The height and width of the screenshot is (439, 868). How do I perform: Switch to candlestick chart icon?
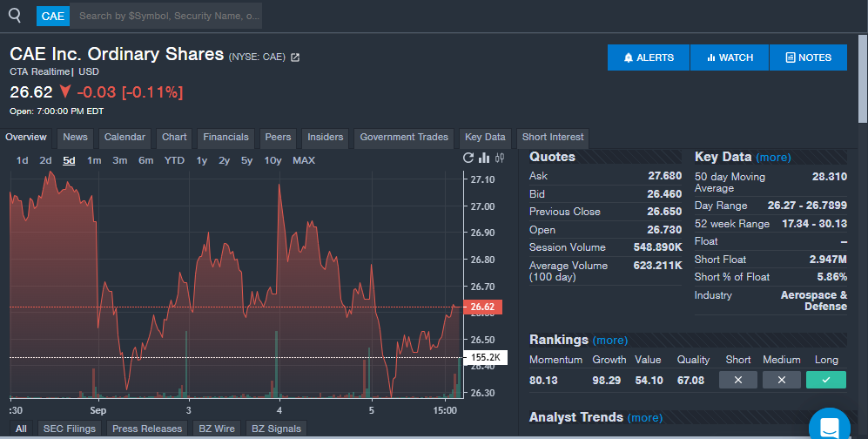point(500,158)
